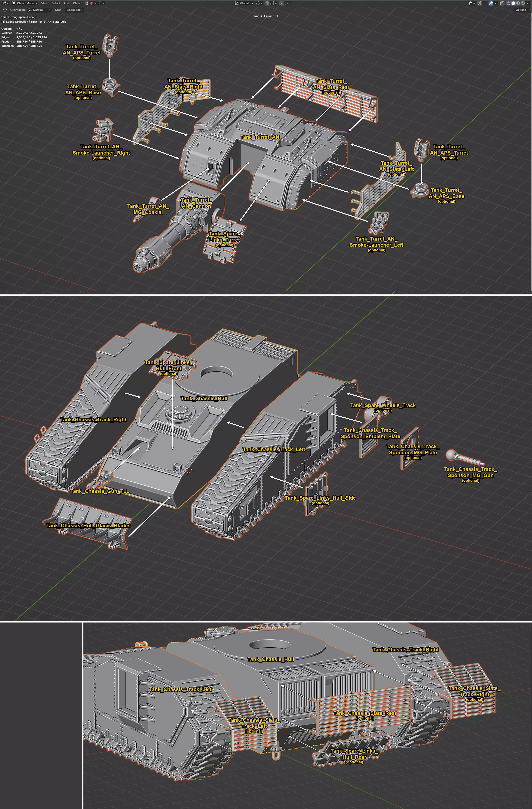Click the red circular icon in header

click(91, 3)
